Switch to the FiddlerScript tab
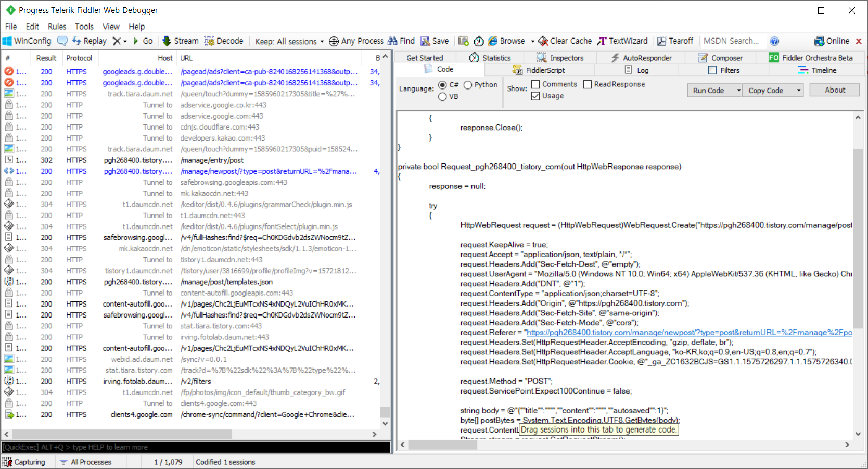This screenshot has height=469, width=868. click(539, 70)
